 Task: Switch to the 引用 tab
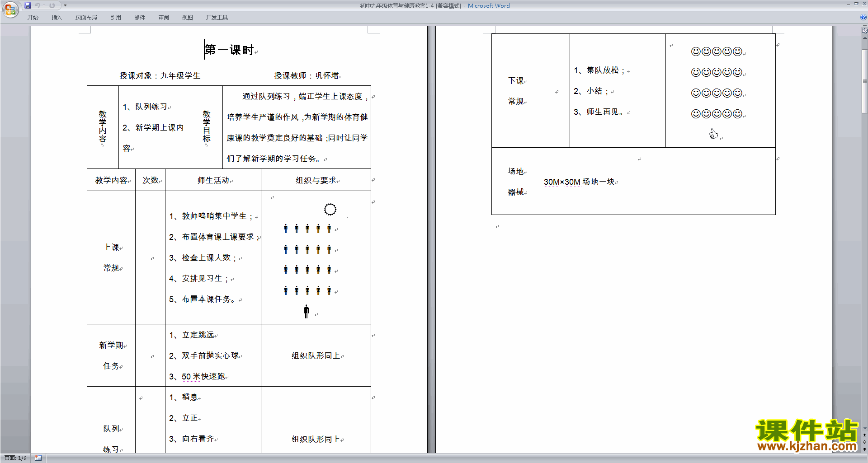[116, 18]
